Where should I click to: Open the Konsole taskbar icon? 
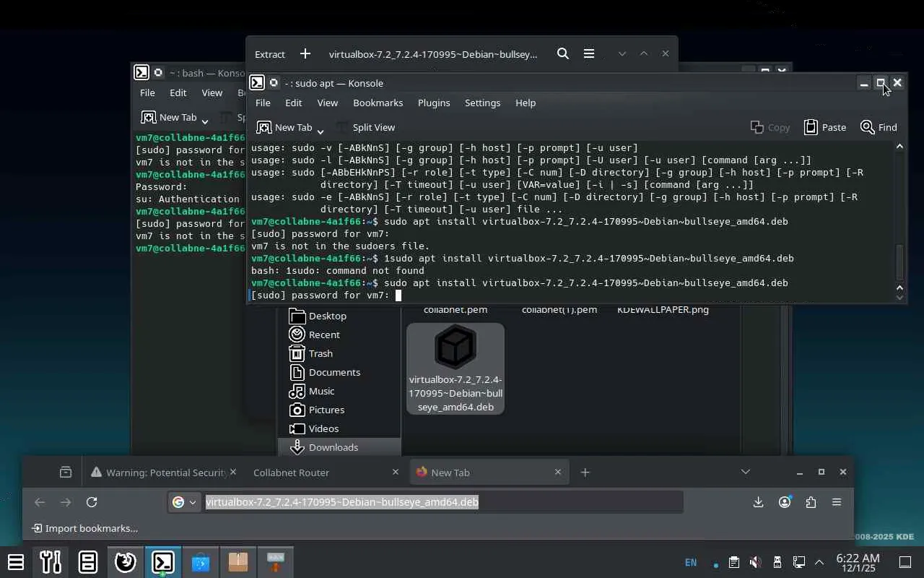coord(163,561)
